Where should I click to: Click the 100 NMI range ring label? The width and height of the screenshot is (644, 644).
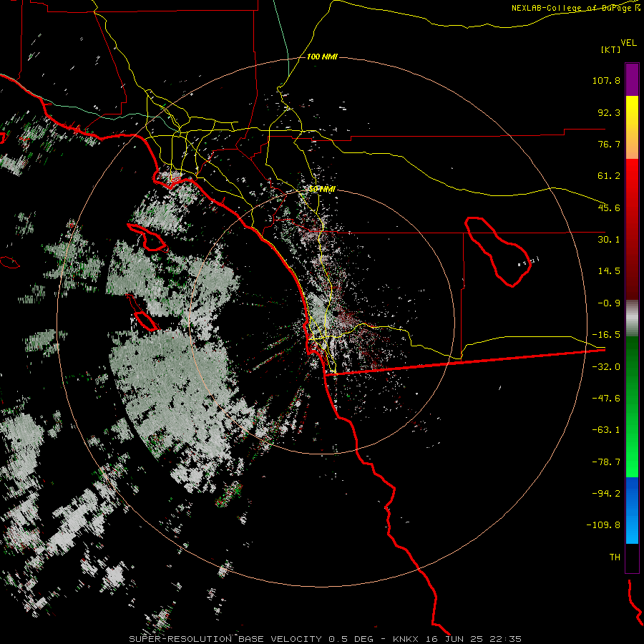point(322,57)
